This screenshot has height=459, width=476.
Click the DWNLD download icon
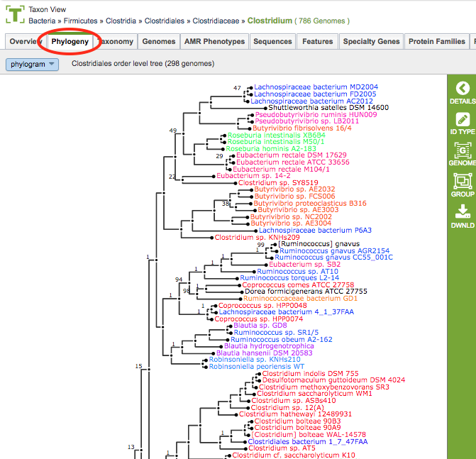(x=463, y=211)
